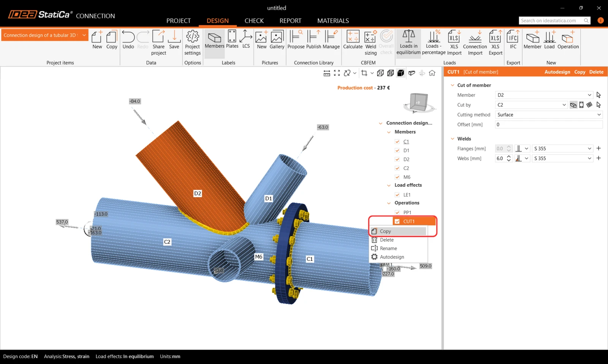This screenshot has width=608, height=364.
Task: Pick cut member in the 3D scene
Action: (598, 95)
